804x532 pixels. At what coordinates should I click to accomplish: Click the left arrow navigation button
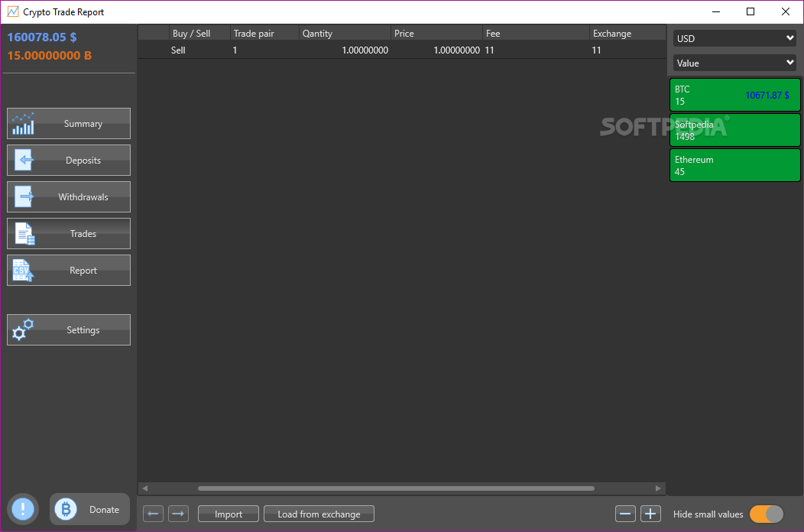click(x=154, y=514)
